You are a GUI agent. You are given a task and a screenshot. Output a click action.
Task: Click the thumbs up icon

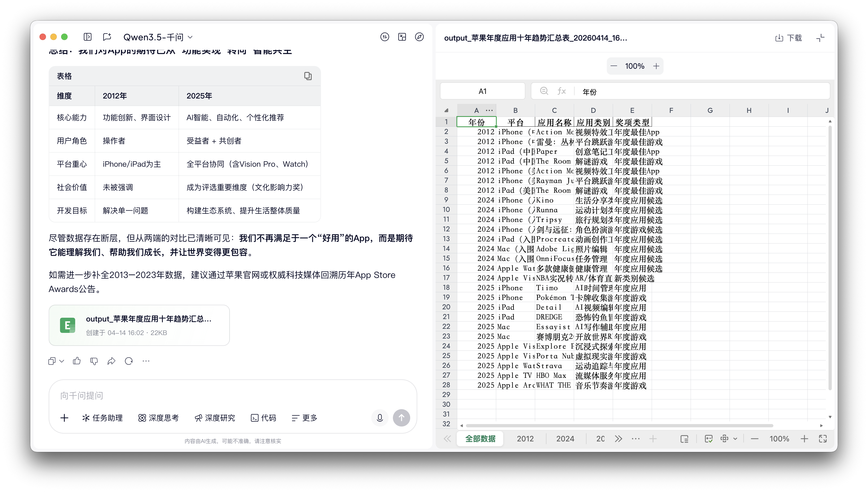77,361
